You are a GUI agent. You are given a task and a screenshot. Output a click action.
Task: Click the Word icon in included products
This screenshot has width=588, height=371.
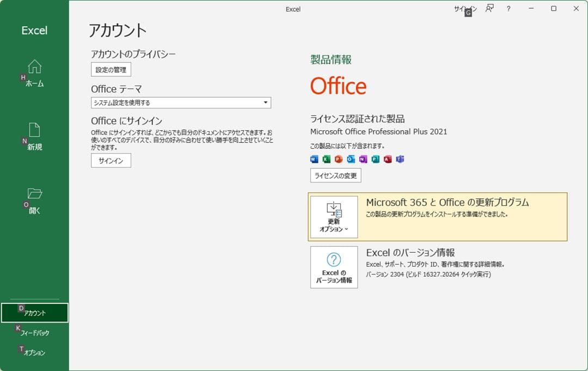(x=314, y=159)
